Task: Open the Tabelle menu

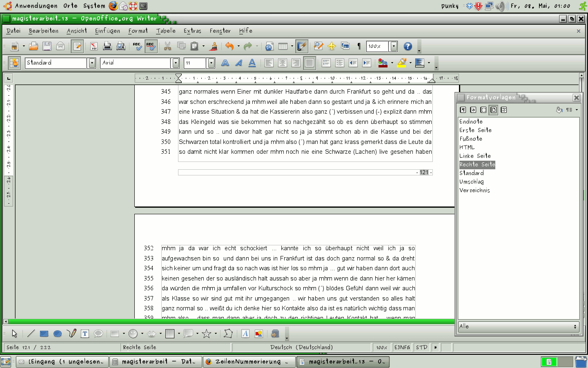Action: coord(166,31)
